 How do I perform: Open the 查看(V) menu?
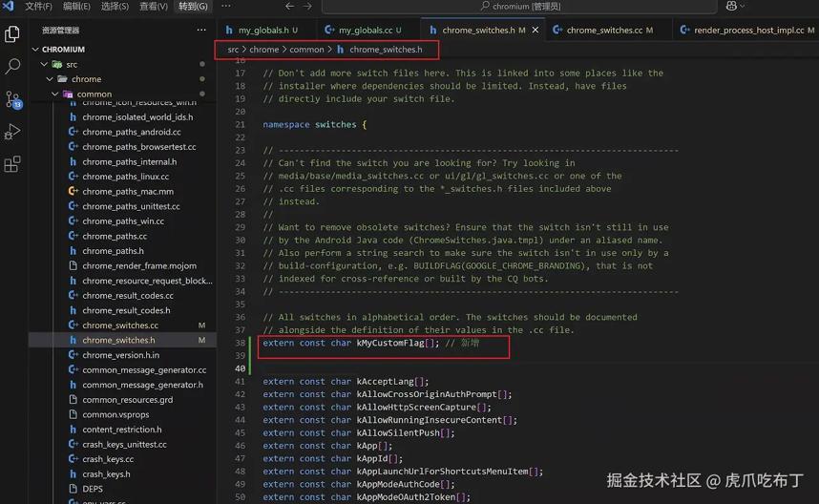(154, 6)
